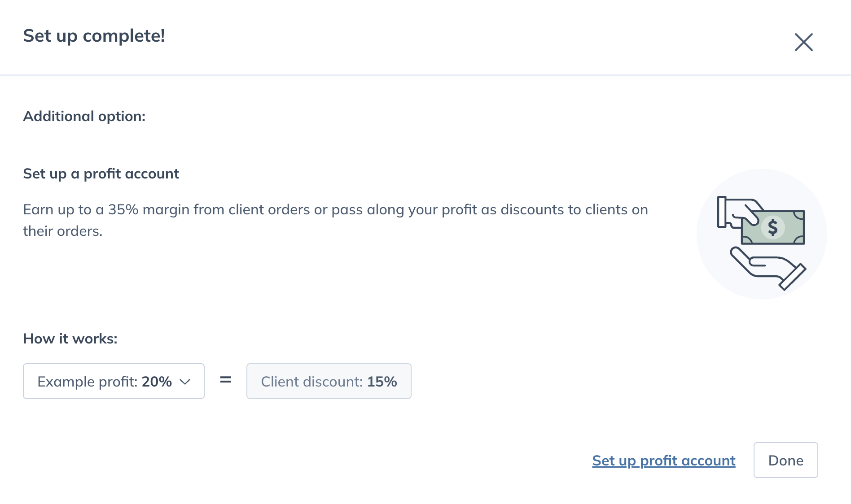Open the Example profit dropdown
The image size is (851, 504).
pyautogui.click(x=114, y=381)
